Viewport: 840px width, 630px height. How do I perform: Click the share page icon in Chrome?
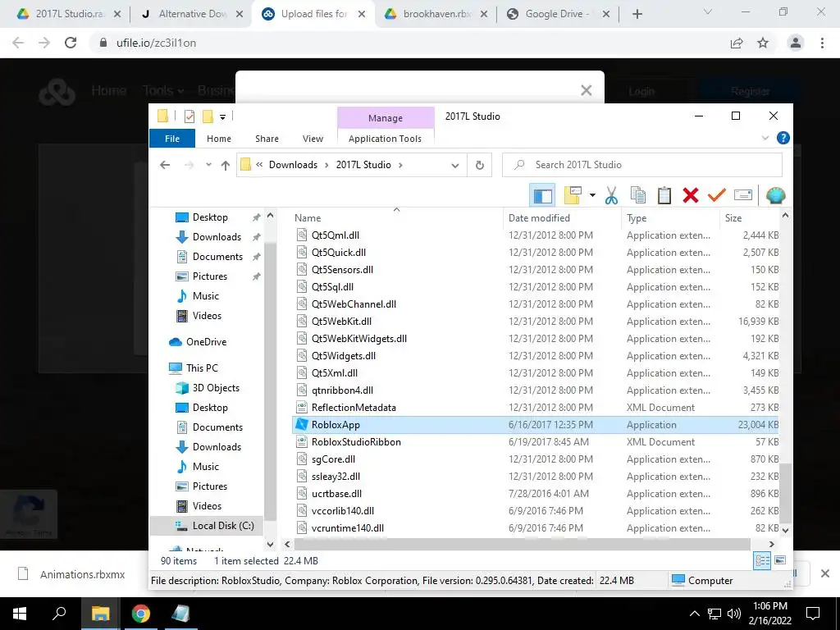(x=737, y=43)
